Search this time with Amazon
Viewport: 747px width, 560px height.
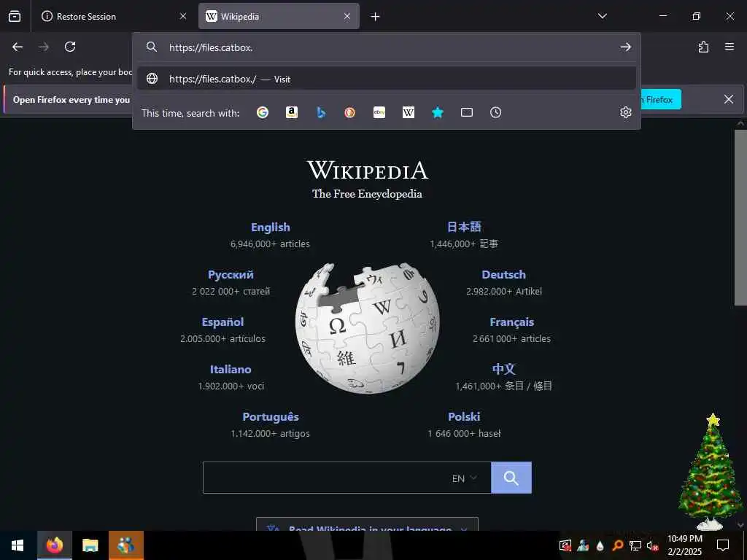[292, 112]
